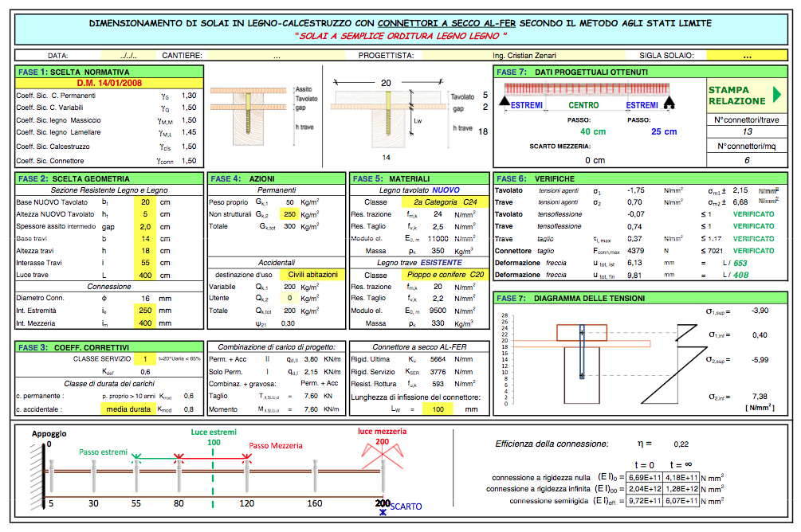The height and width of the screenshot is (532, 801).
Task: Click the Fconn,max value 4379
Action: pos(635,251)
